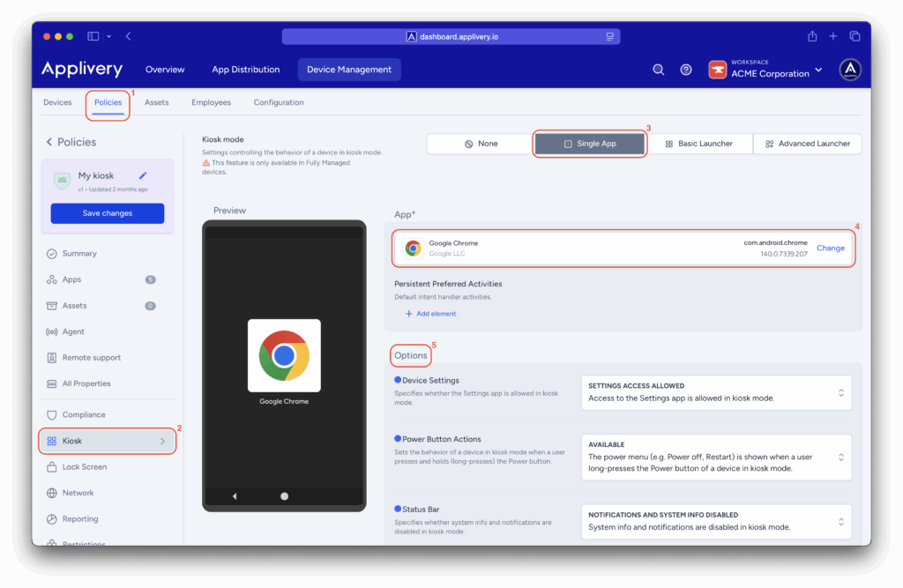
Task: Toggle the Safari sidebar icon
Action: point(93,36)
